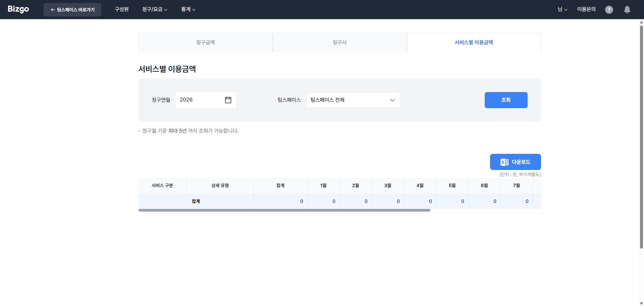This screenshot has height=306, width=644.
Task: Click the 합계 column header
Action: point(280,186)
